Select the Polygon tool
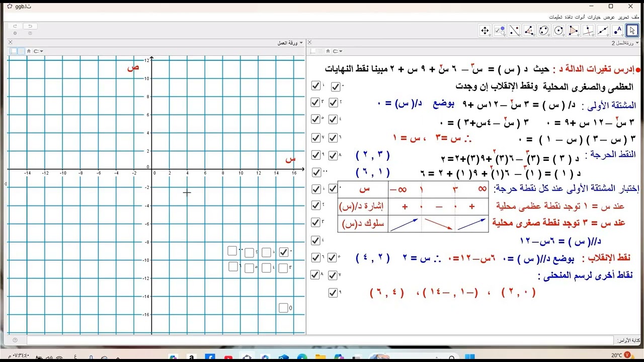This screenshot has width=644, height=362. [573, 31]
